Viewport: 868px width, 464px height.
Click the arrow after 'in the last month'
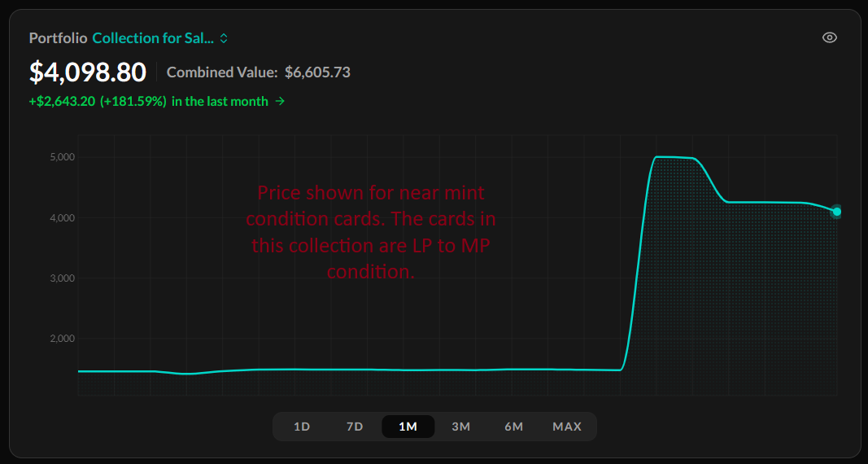(x=280, y=101)
